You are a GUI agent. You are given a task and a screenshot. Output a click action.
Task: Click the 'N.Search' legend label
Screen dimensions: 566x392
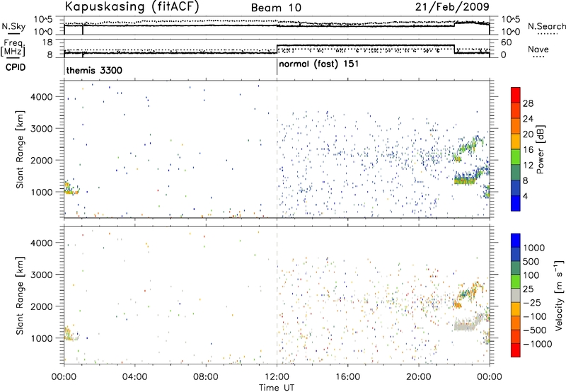(x=546, y=26)
